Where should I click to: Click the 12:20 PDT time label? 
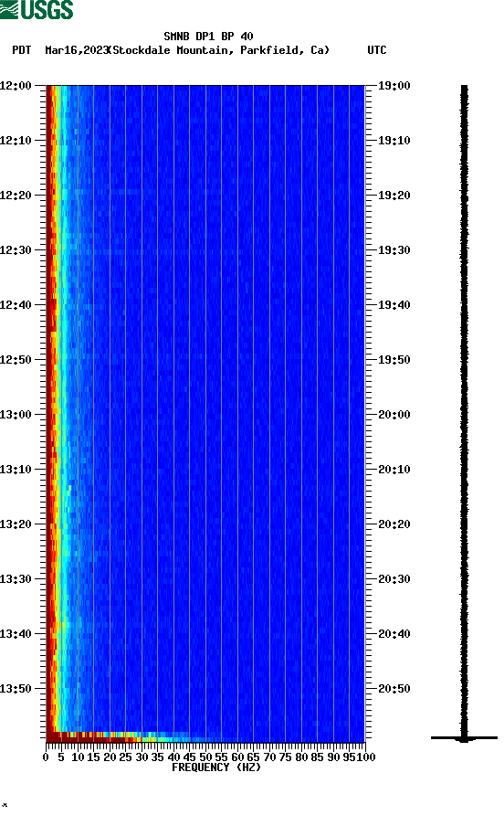pyautogui.click(x=16, y=196)
